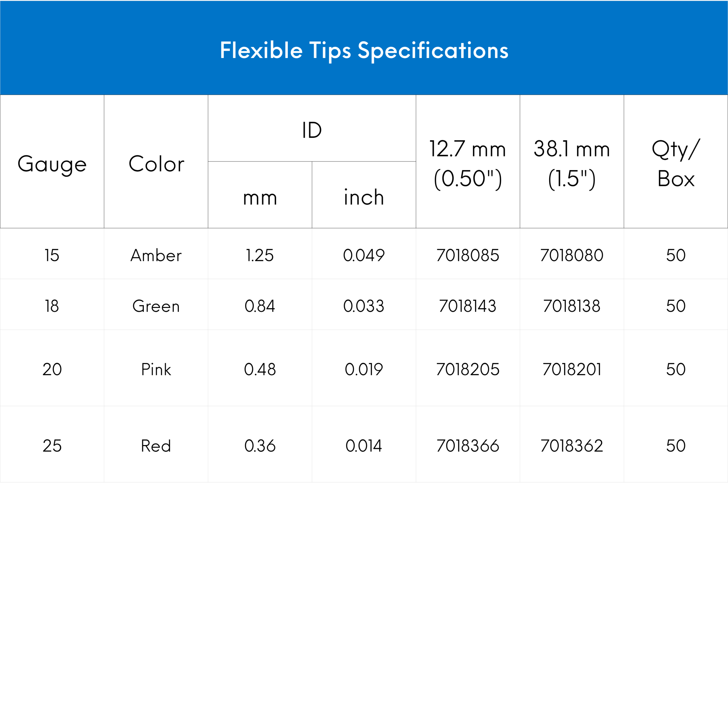Click the Gauge column header
The image size is (728, 728).
52,164
